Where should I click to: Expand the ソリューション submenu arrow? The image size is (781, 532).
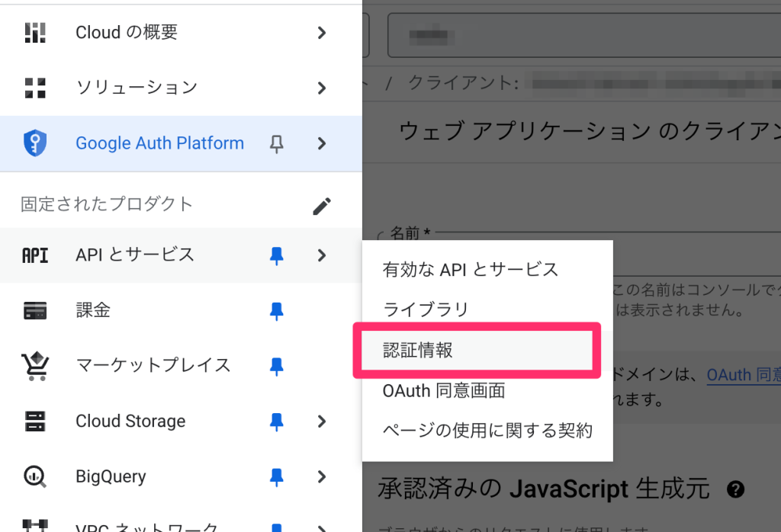pyautogui.click(x=322, y=88)
